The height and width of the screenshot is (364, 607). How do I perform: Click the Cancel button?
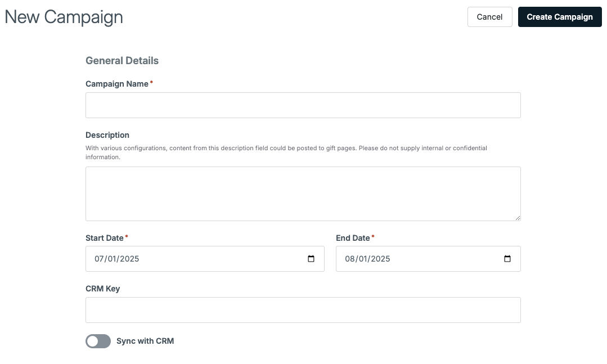(489, 17)
